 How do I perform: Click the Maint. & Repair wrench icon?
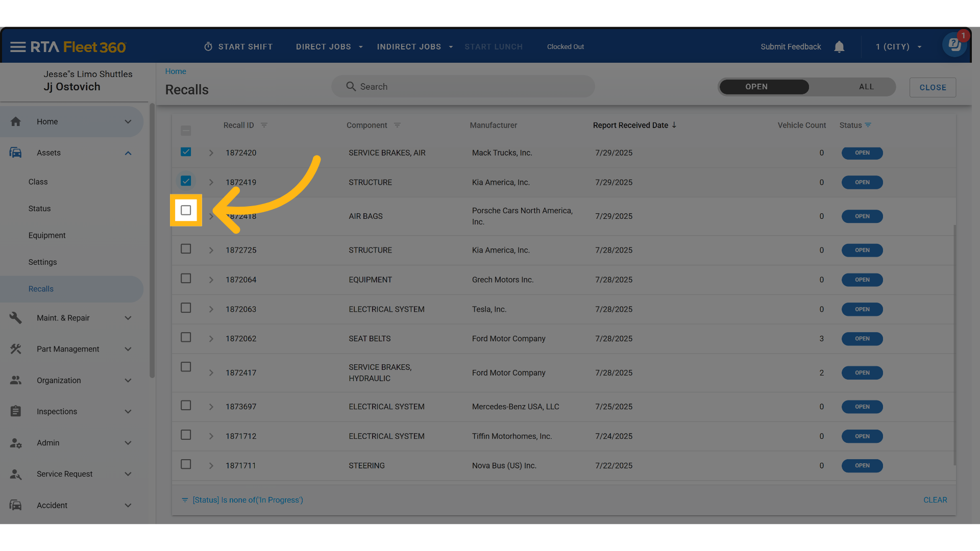(16, 318)
